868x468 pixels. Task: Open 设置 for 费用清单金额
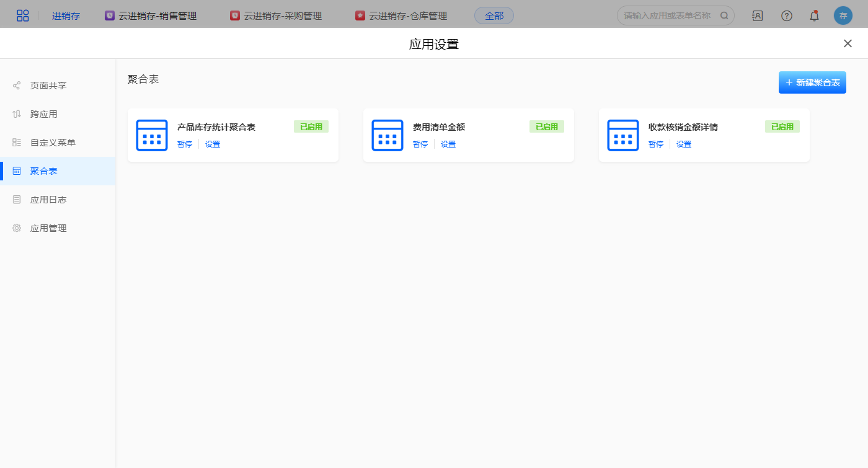448,144
